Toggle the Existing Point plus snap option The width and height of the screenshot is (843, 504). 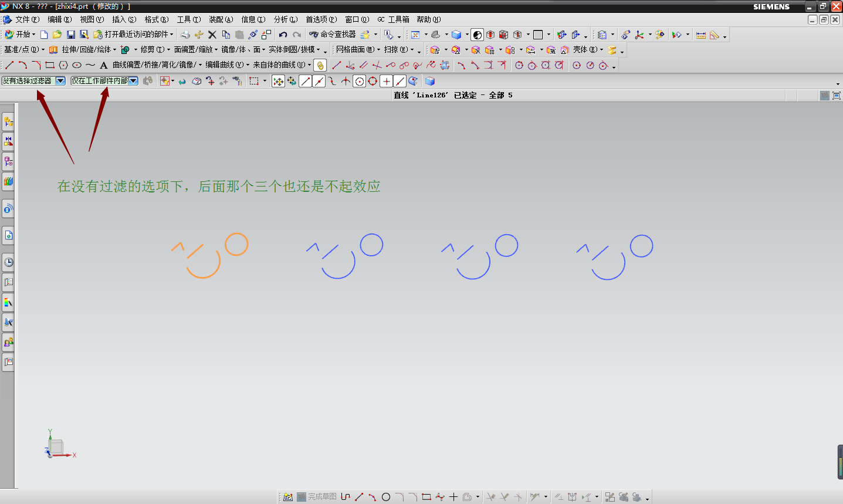pyautogui.click(x=386, y=81)
